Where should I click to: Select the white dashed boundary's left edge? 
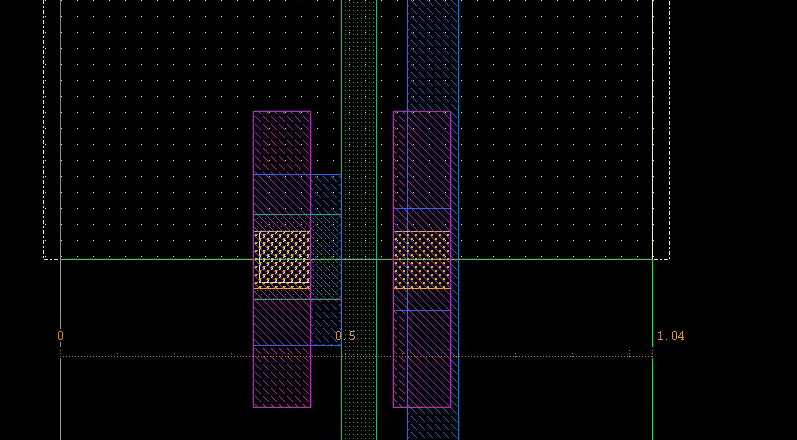(44, 130)
